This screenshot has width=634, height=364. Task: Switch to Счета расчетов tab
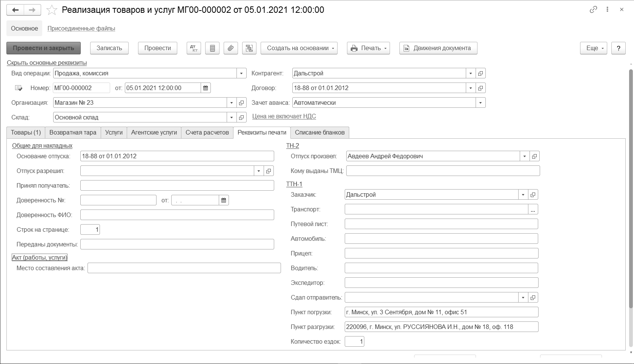point(207,132)
